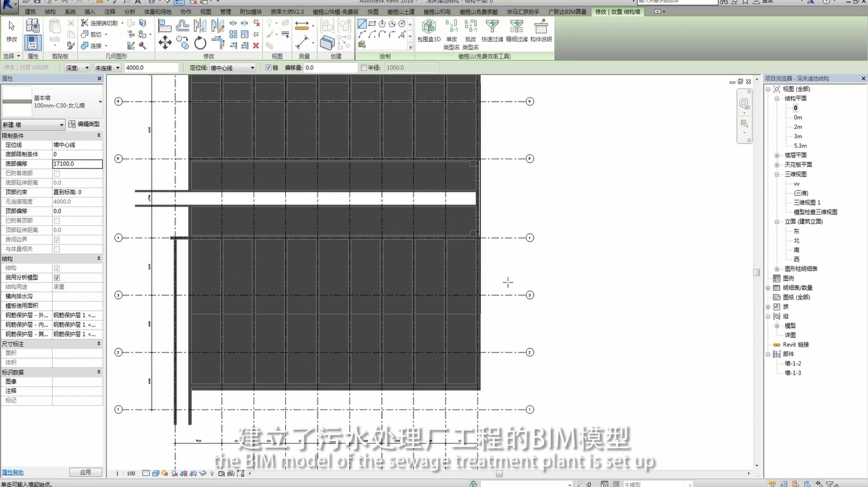Open 构件说明 tool
Image resolution: width=868 pixels, height=487 pixels.
click(x=541, y=30)
